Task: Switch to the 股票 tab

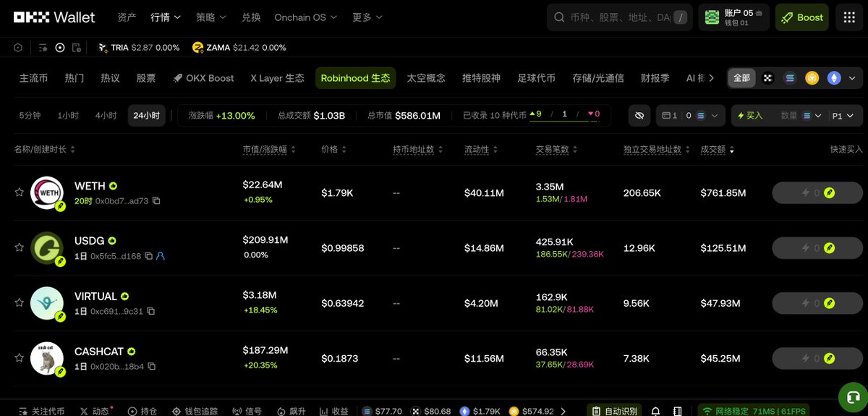Action: (x=146, y=78)
